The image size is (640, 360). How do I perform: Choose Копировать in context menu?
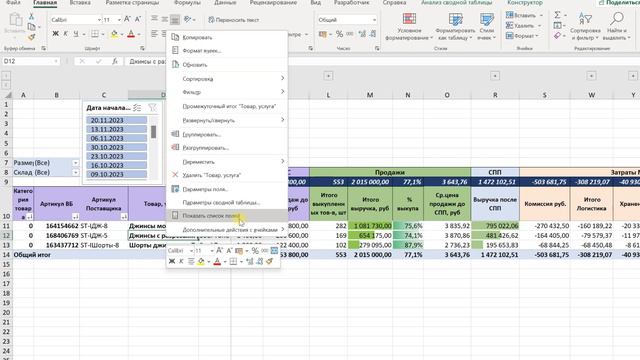[x=227, y=37]
